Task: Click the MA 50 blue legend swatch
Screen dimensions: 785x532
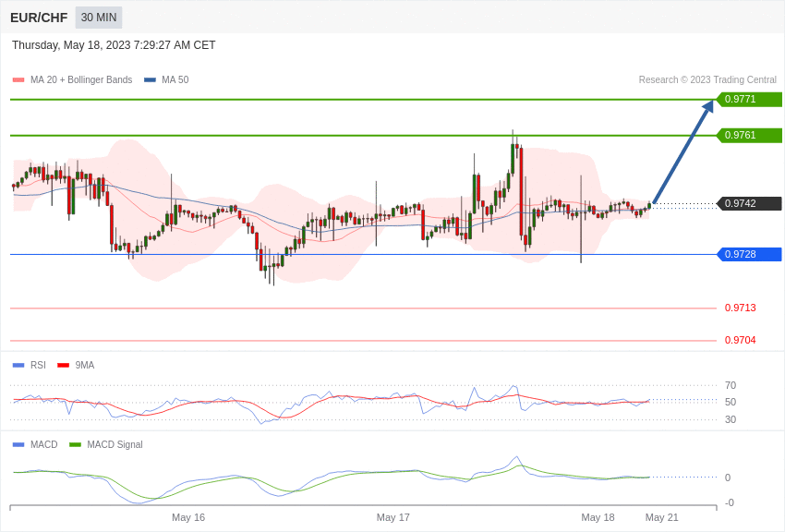Action: click(150, 79)
